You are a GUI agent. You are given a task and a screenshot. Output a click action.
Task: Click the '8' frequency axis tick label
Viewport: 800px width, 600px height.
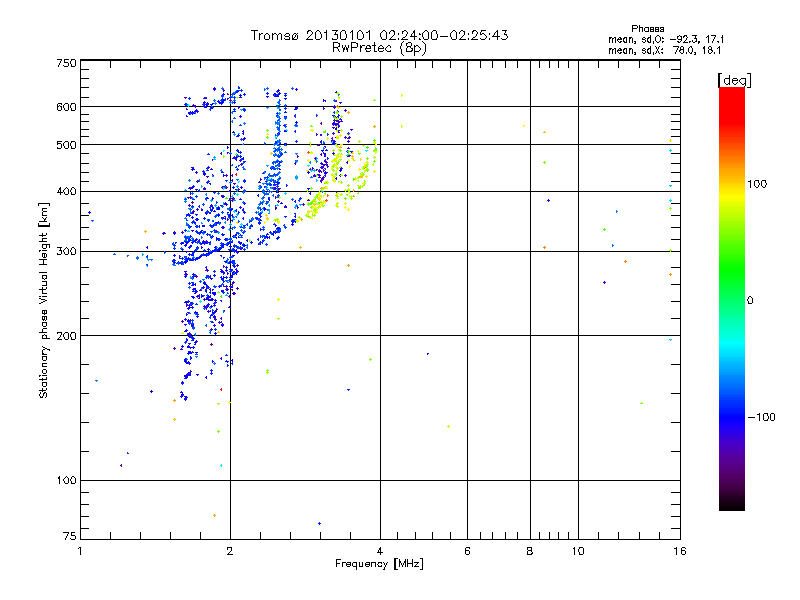point(530,551)
